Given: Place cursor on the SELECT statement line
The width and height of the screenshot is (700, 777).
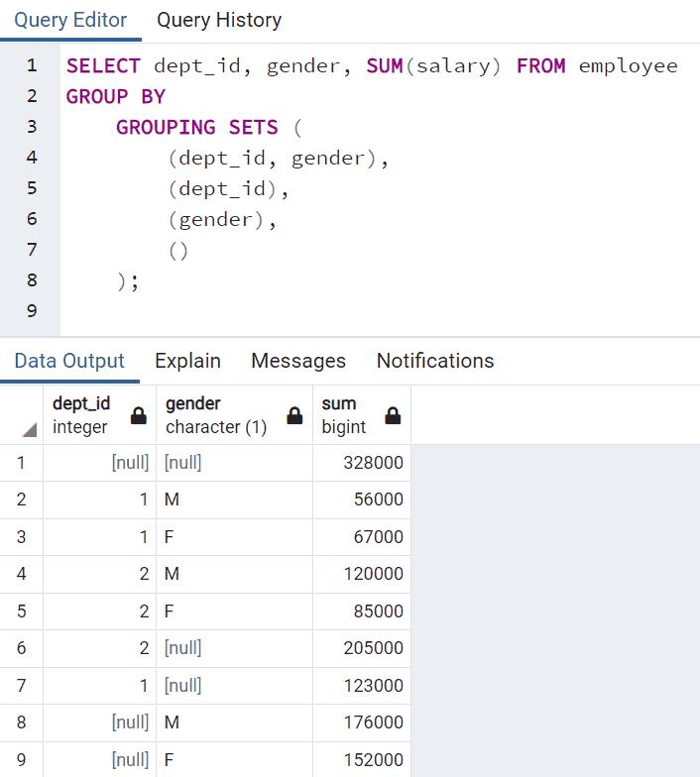Looking at the screenshot, I should pyautogui.click(x=372, y=66).
